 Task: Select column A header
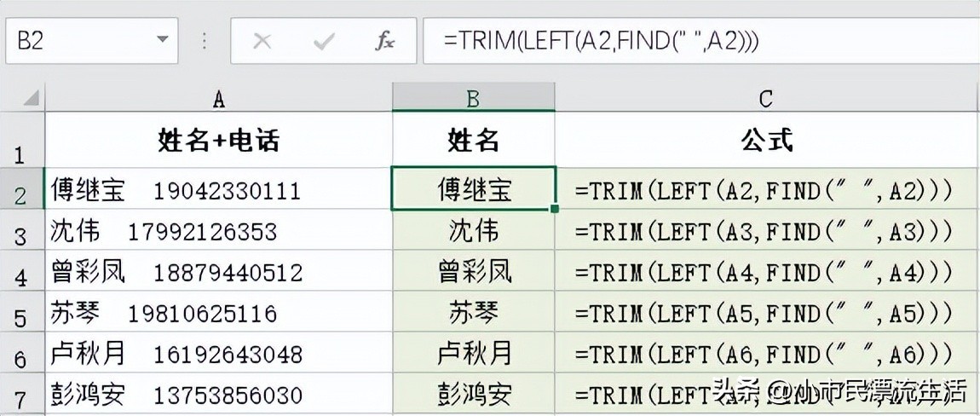coord(218,99)
